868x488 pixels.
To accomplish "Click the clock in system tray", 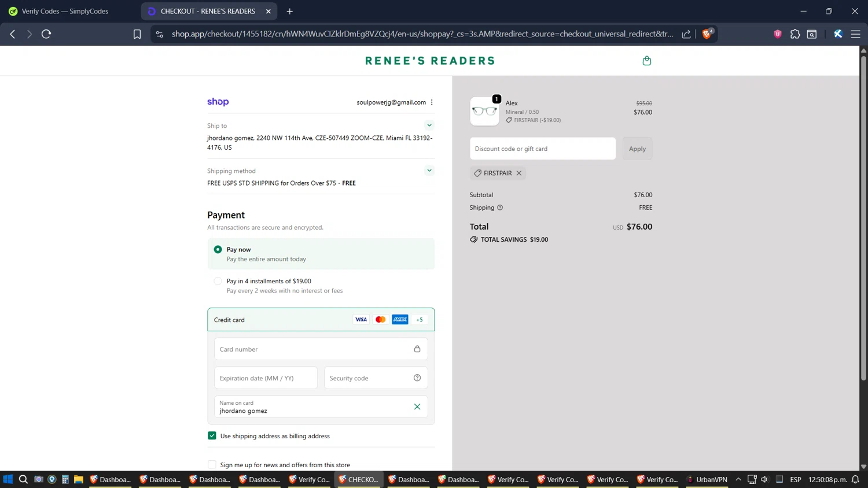I will [827, 479].
